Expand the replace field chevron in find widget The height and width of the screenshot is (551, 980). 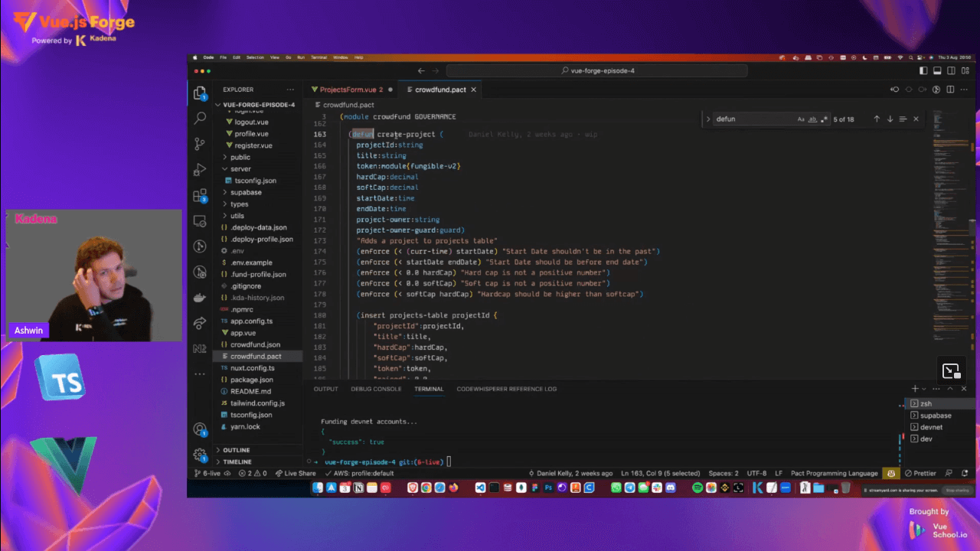(708, 119)
